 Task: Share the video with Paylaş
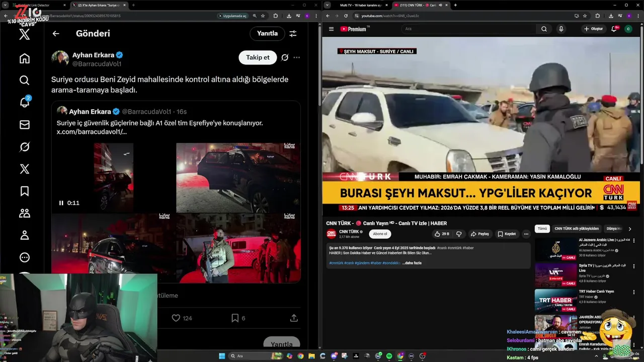pyautogui.click(x=480, y=234)
